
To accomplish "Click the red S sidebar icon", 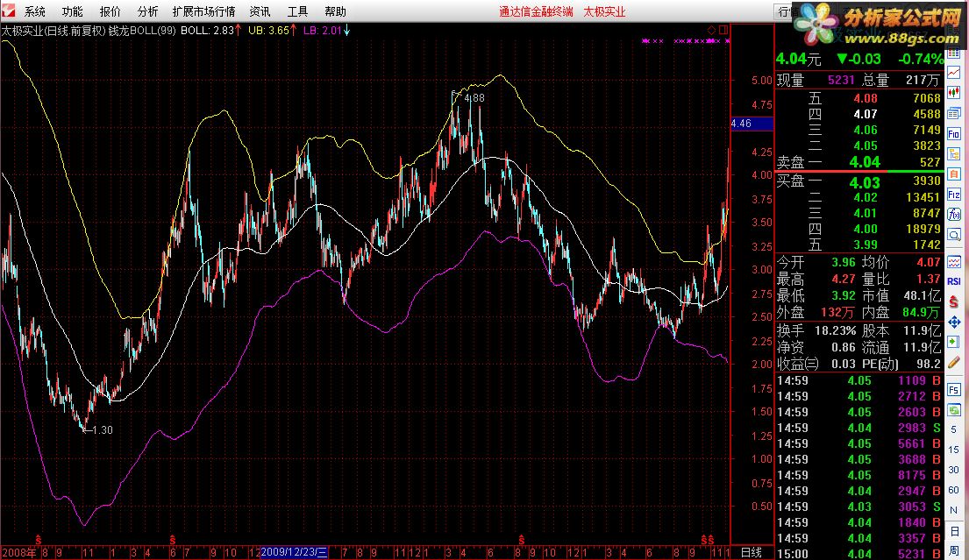I will (953, 302).
